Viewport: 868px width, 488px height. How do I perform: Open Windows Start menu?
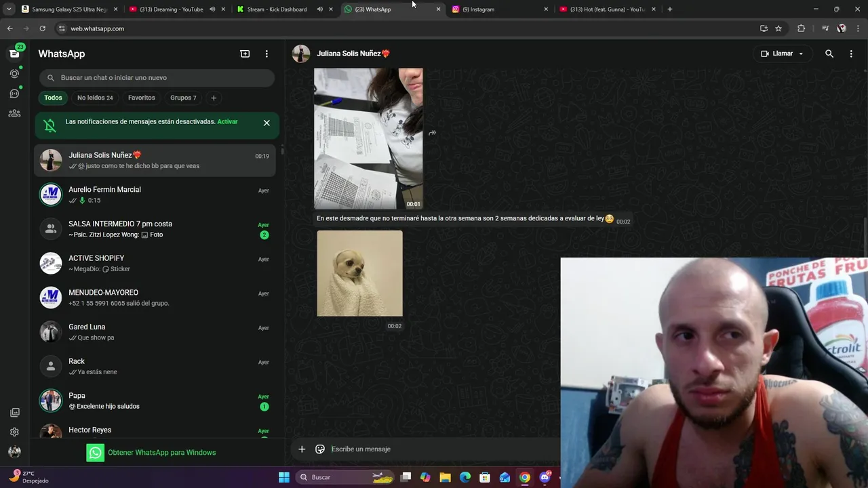(284, 477)
